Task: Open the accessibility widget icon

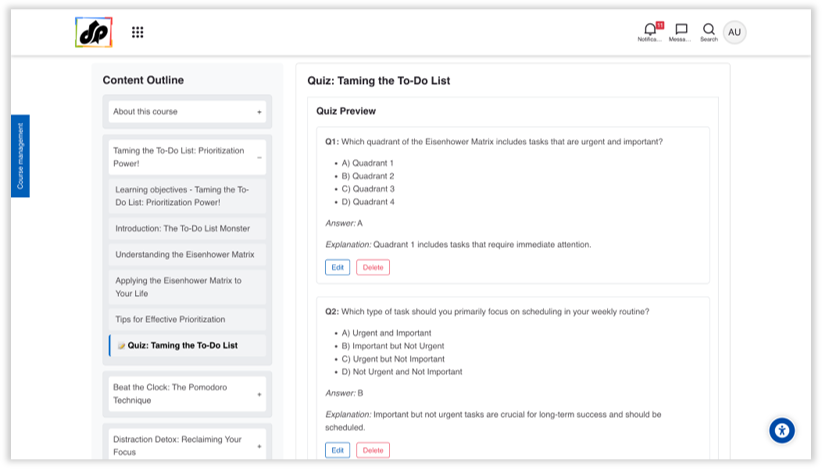Action: pos(782,431)
